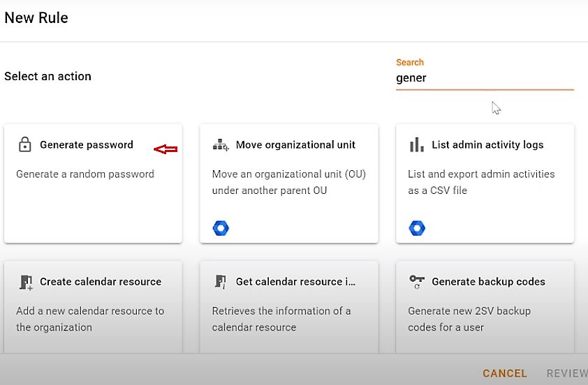Select the Generate password title
The image size is (588, 385).
click(x=87, y=144)
